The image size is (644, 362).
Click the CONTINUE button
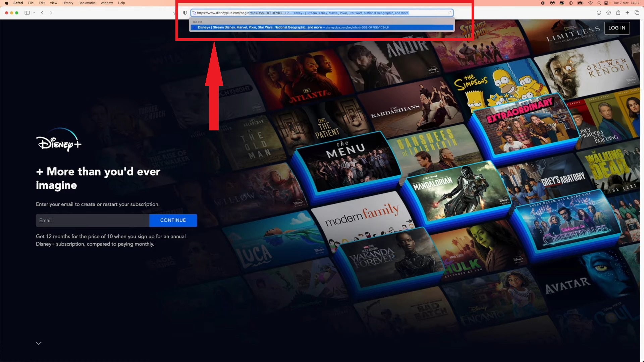point(173,220)
